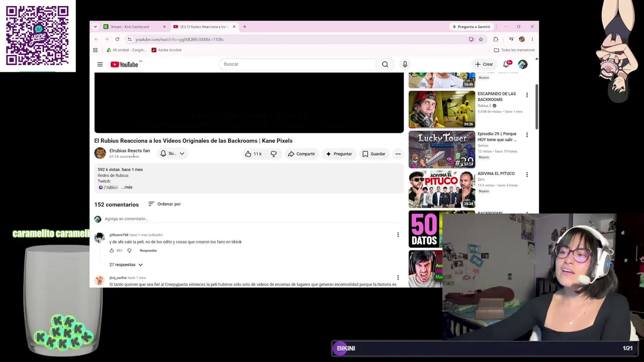Bookmark this page with the star
644x362 pixels.
point(481,39)
